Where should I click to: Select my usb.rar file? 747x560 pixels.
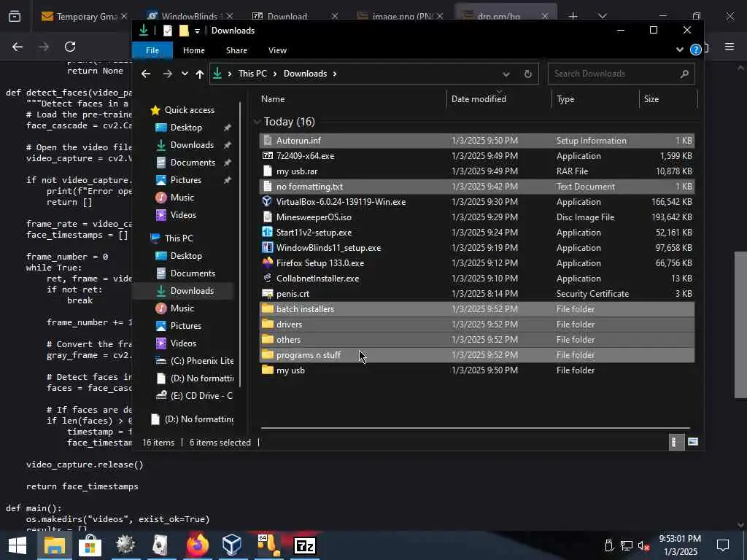point(477,171)
